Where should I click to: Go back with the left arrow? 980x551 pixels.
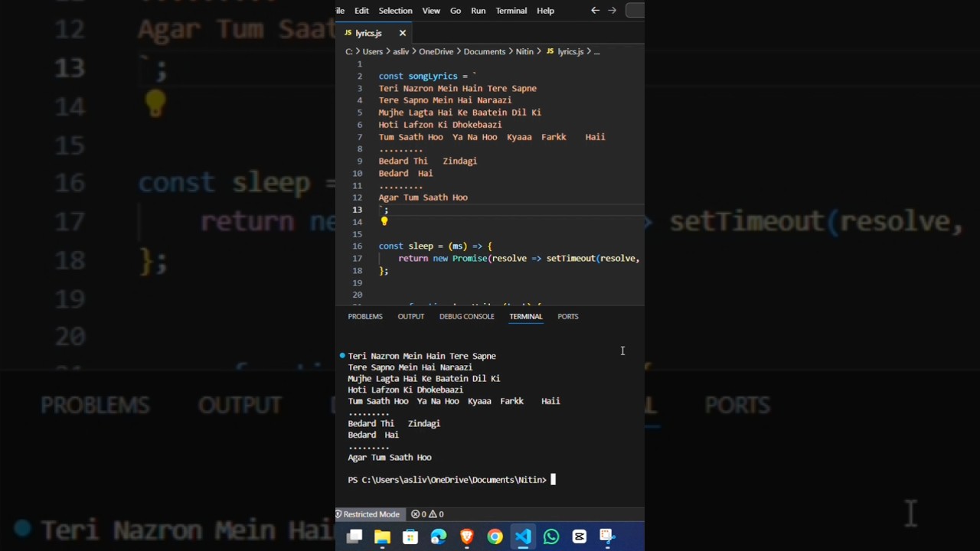[x=595, y=11]
